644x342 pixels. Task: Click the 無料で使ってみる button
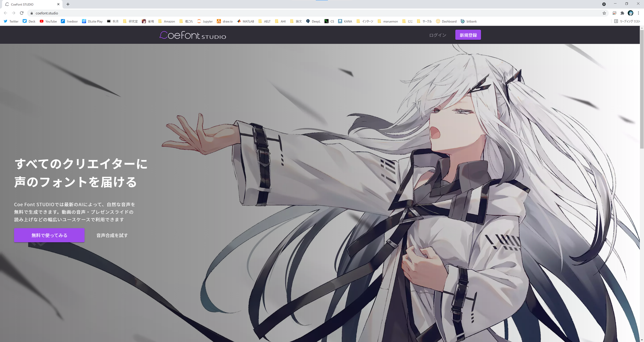[49, 235]
